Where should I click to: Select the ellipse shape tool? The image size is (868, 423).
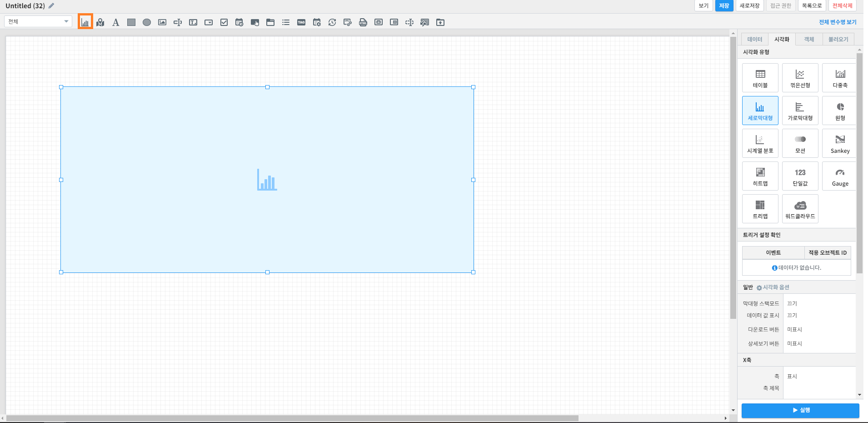coord(147,22)
